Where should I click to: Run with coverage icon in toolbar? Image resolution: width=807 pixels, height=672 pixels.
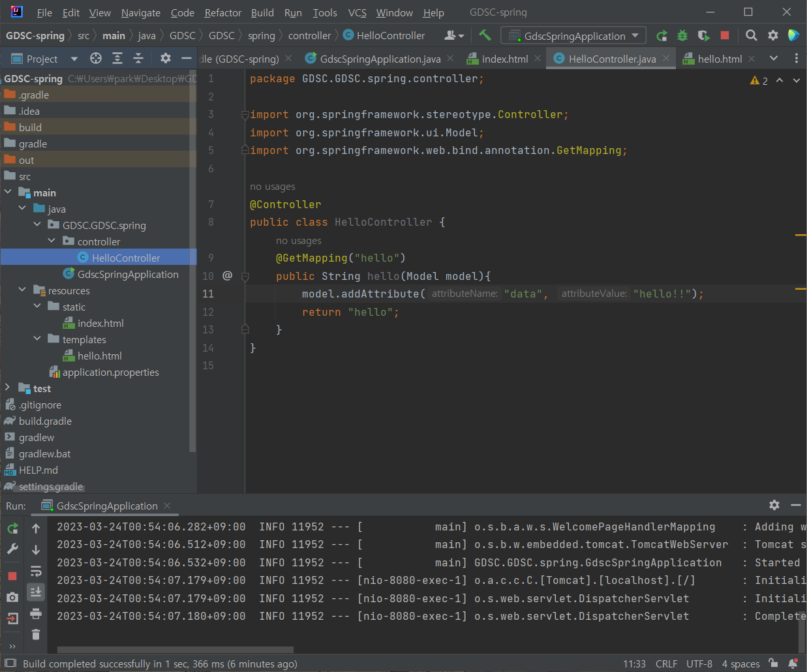[x=703, y=36]
